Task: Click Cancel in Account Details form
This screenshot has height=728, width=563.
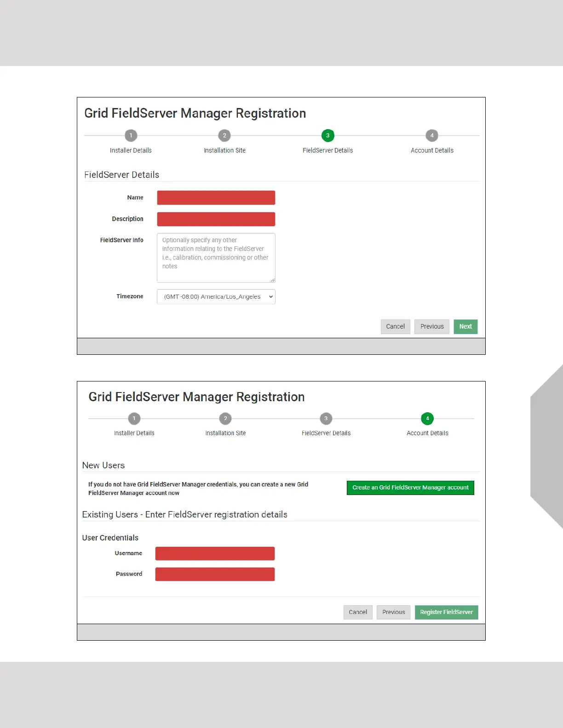Action: (x=358, y=612)
